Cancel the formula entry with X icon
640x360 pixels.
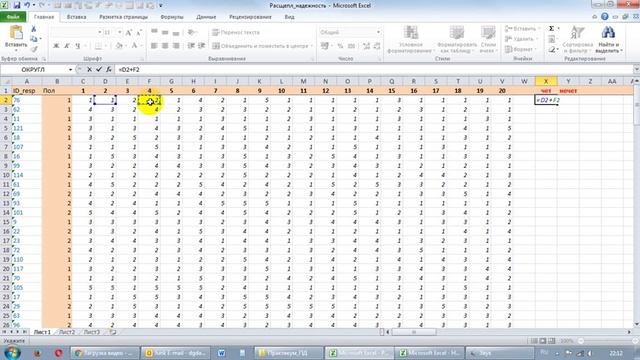(x=89, y=69)
